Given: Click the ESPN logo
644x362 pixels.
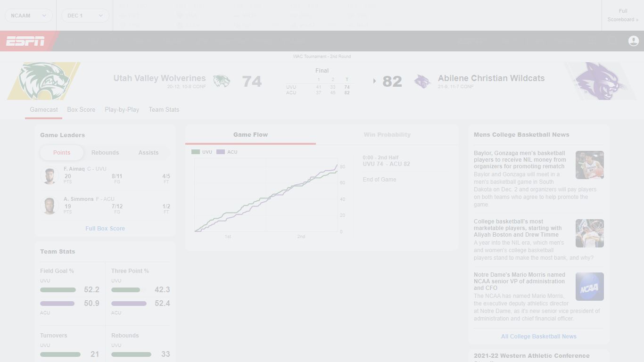Looking at the screenshot, I should pyautogui.click(x=25, y=41).
